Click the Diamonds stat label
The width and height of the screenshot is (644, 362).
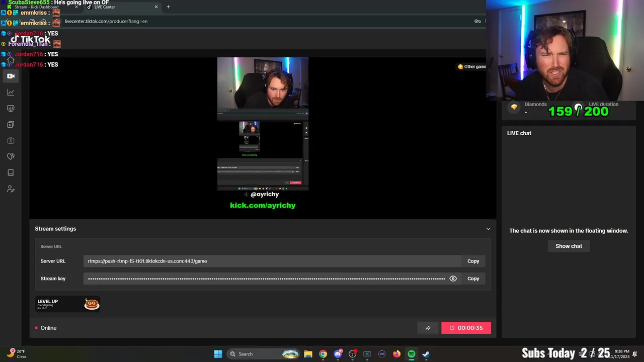click(x=535, y=104)
